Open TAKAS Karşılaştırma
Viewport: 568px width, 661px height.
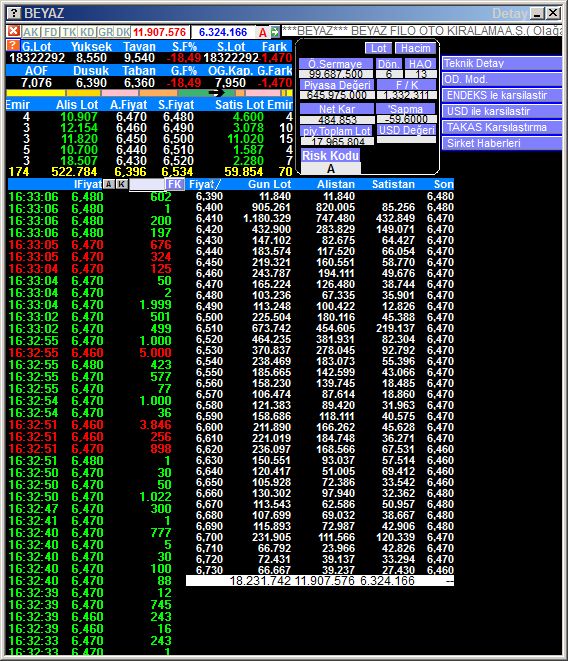tap(502, 127)
